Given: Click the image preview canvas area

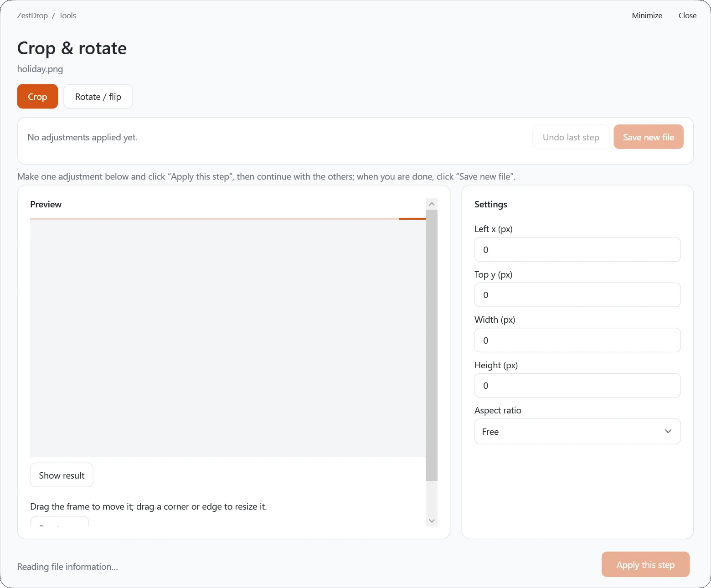Looking at the screenshot, I should [228, 338].
